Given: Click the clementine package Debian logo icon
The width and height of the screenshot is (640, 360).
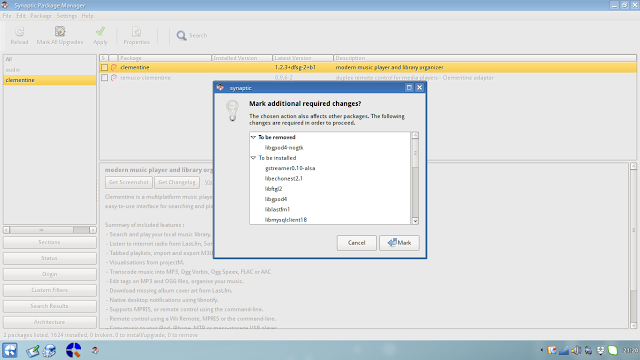Looking at the screenshot, I should [x=114, y=67].
